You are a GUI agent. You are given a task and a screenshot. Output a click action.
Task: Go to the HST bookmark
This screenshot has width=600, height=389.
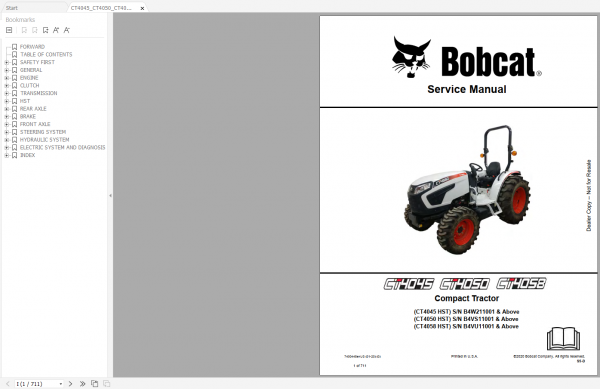click(25, 101)
